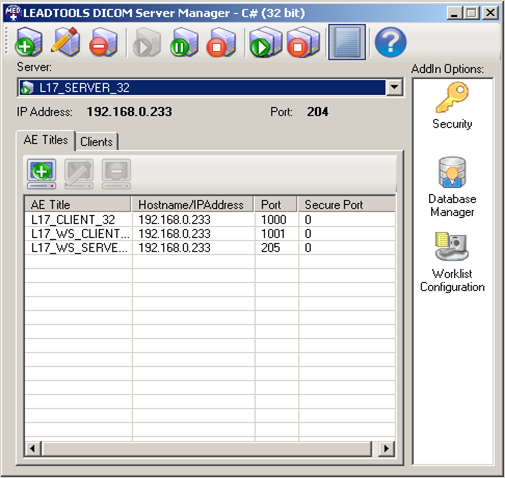Start all servers with green play icon
505x478 pixels.
coord(265,42)
